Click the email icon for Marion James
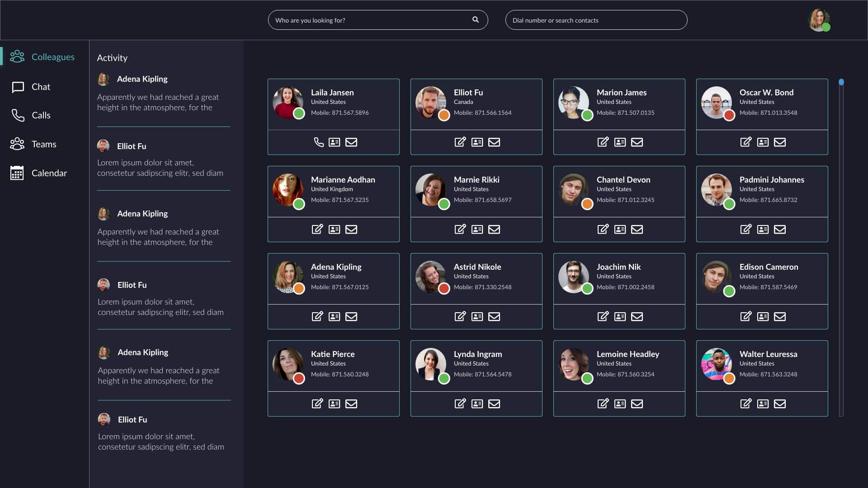 pos(637,142)
